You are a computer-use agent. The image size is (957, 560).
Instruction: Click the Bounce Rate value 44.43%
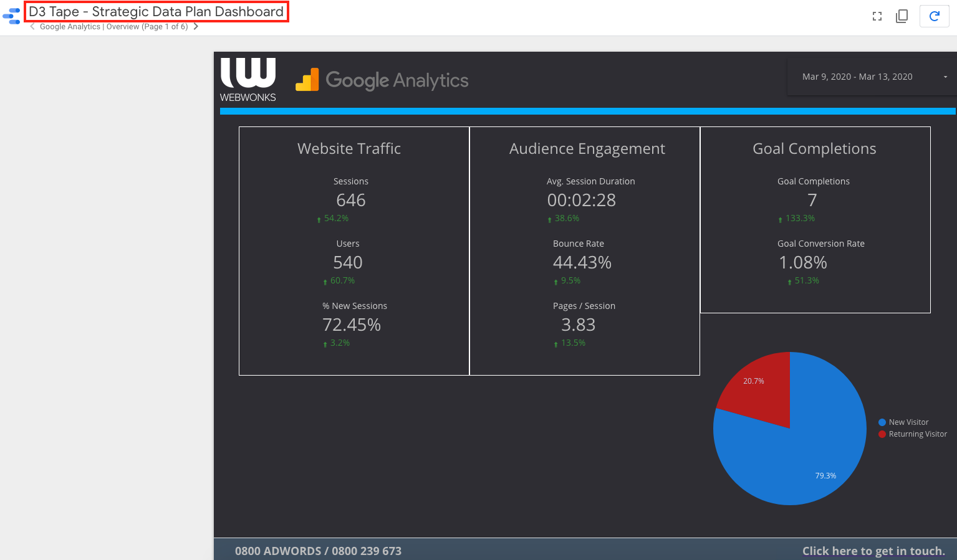[x=582, y=262]
